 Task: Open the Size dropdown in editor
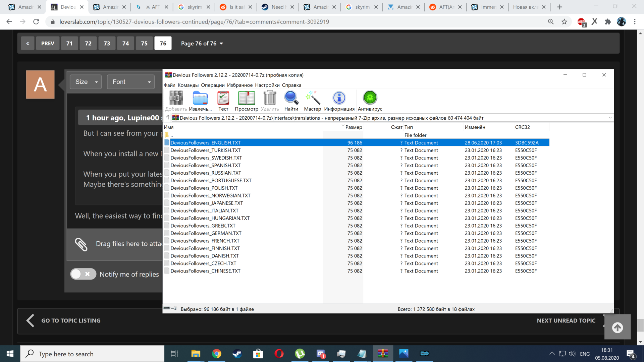86,82
